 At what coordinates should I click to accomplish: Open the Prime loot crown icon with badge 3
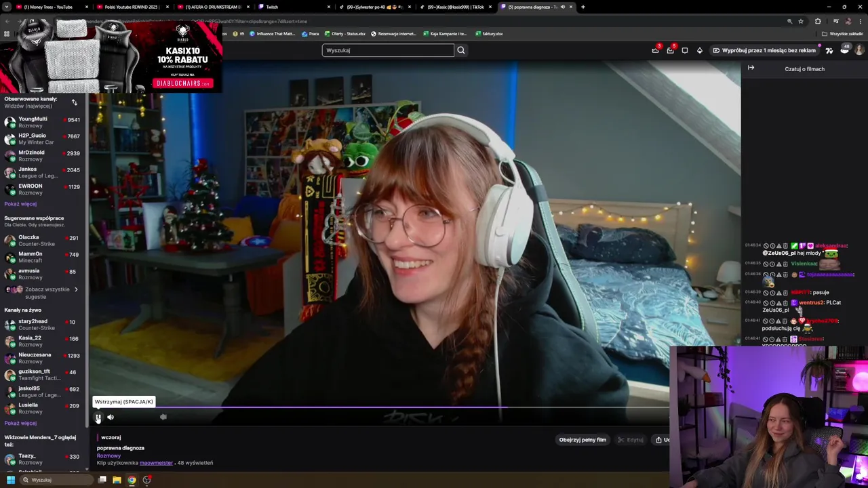point(655,50)
